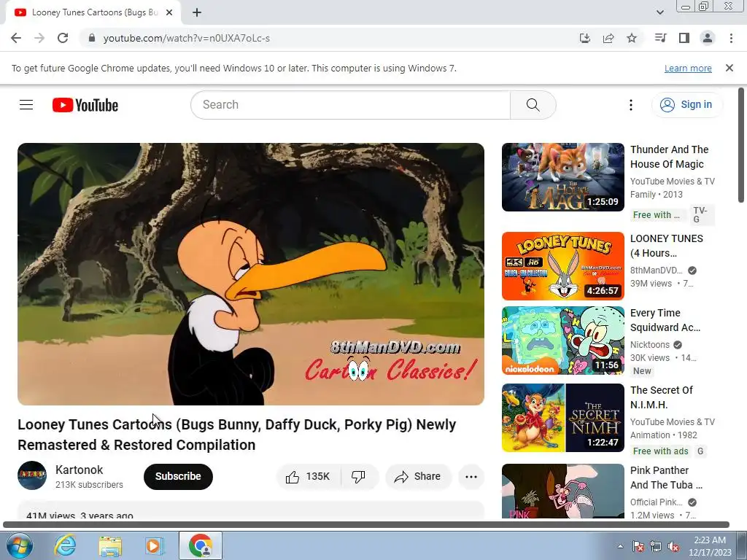747x560 pixels.
Task: Dismiss the Chrome update notification bar
Action: click(729, 68)
